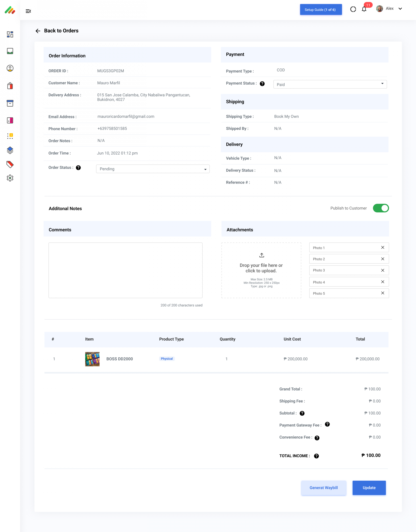This screenshot has height=532, width=416.
Task: Open the dashboard icon in sidebar
Action: (10, 34)
